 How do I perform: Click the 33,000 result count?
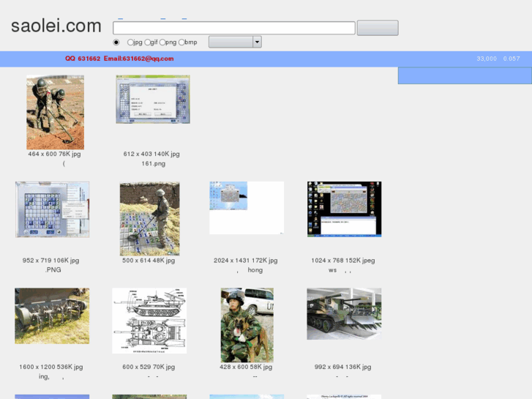click(487, 59)
